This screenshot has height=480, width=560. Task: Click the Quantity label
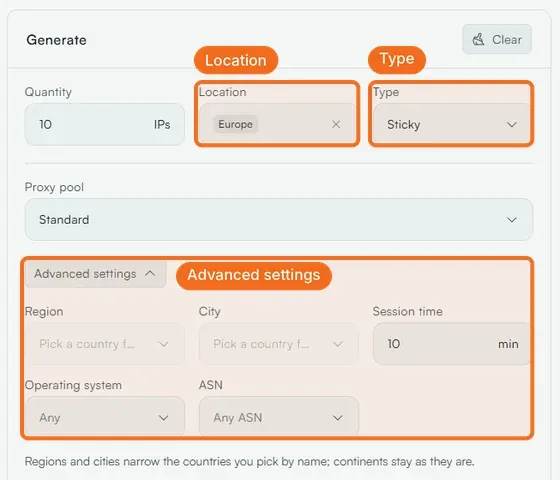[x=48, y=92]
